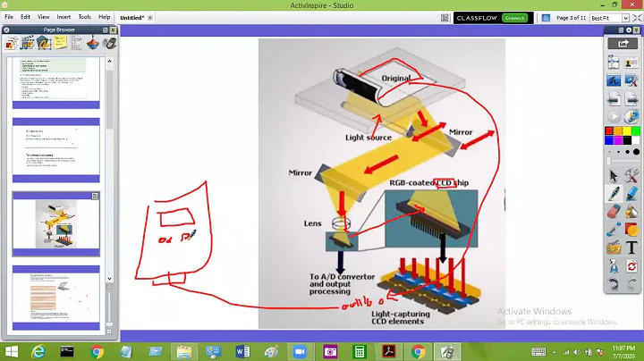Pick the red color swatch
Image resolution: width=644 pixels, height=361 pixels.
pyautogui.click(x=609, y=130)
